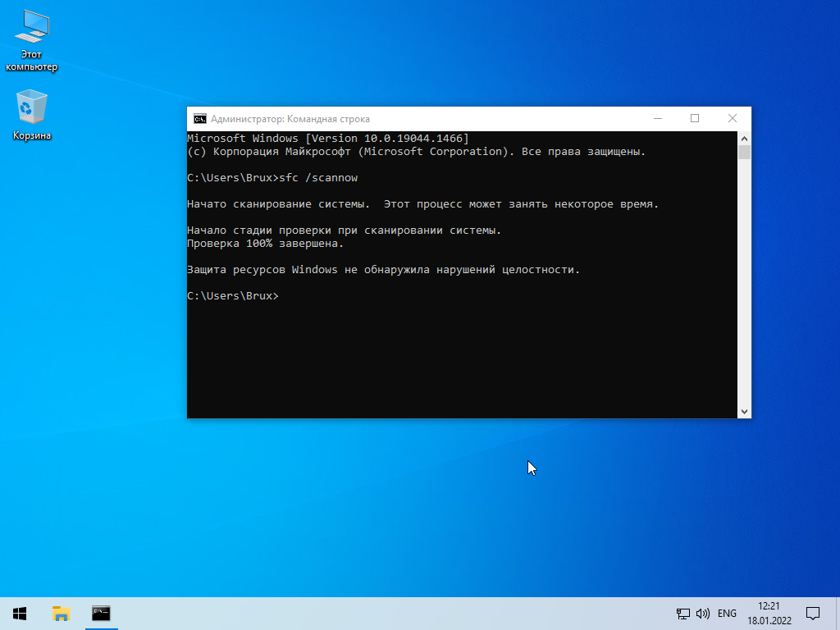Image resolution: width=840 pixels, height=630 pixels.
Task: Minimize the Командная строка window
Action: click(x=658, y=118)
